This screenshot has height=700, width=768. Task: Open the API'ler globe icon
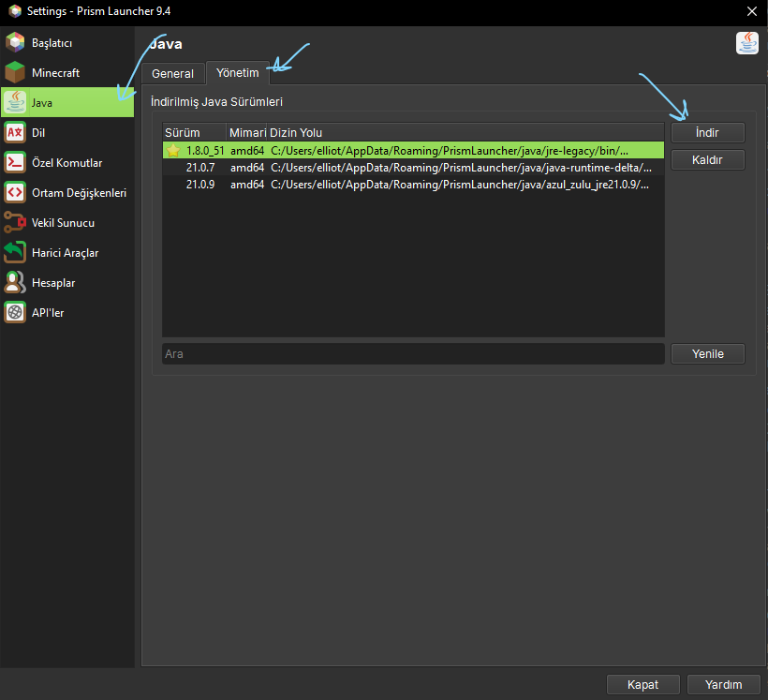(15, 312)
